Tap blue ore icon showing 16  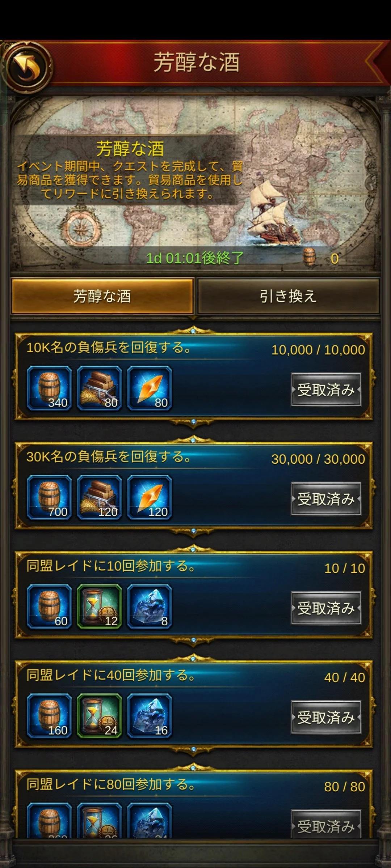point(149,716)
